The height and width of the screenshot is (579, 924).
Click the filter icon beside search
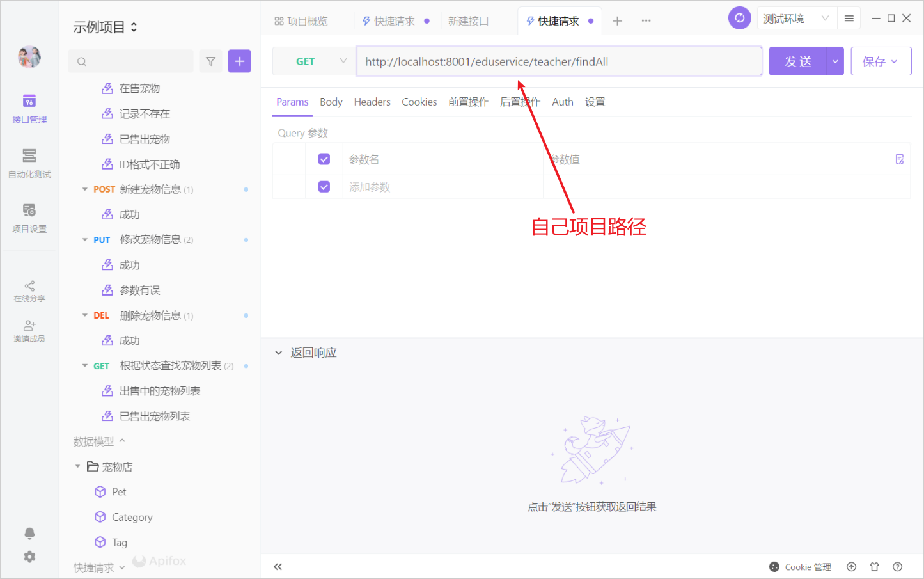[210, 61]
